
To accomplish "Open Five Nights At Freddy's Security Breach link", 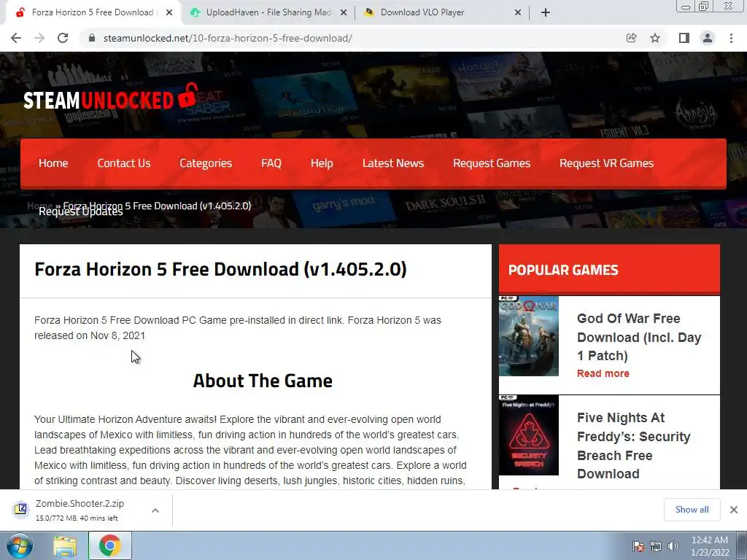I will [634, 446].
